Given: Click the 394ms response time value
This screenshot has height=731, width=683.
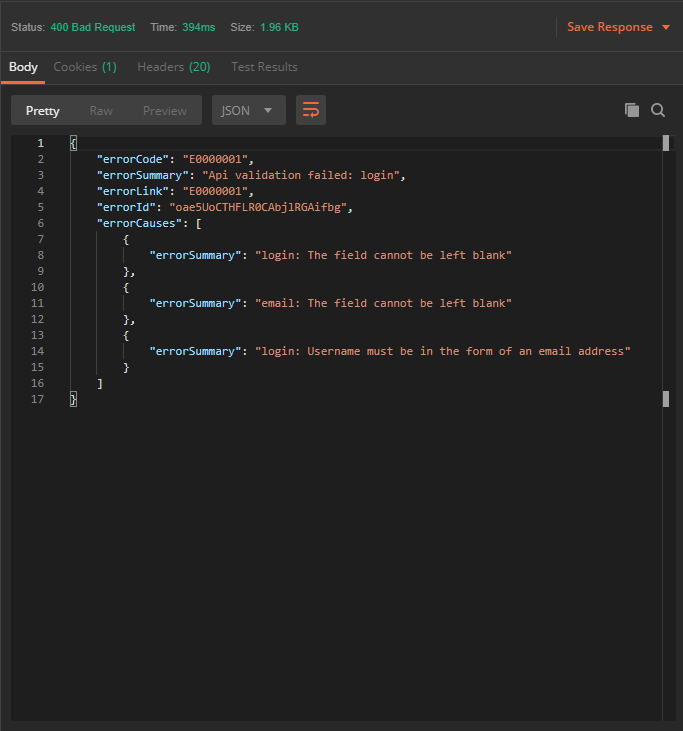Looking at the screenshot, I should pyautogui.click(x=198, y=27).
